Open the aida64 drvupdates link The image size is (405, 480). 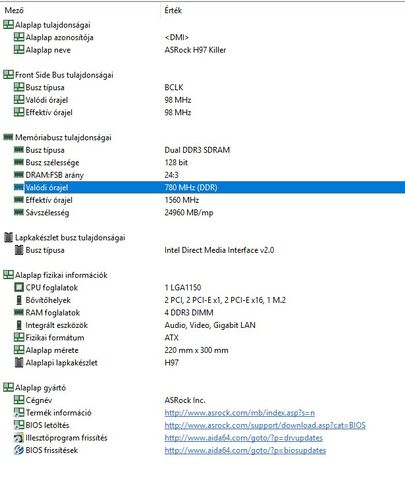click(x=243, y=438)
